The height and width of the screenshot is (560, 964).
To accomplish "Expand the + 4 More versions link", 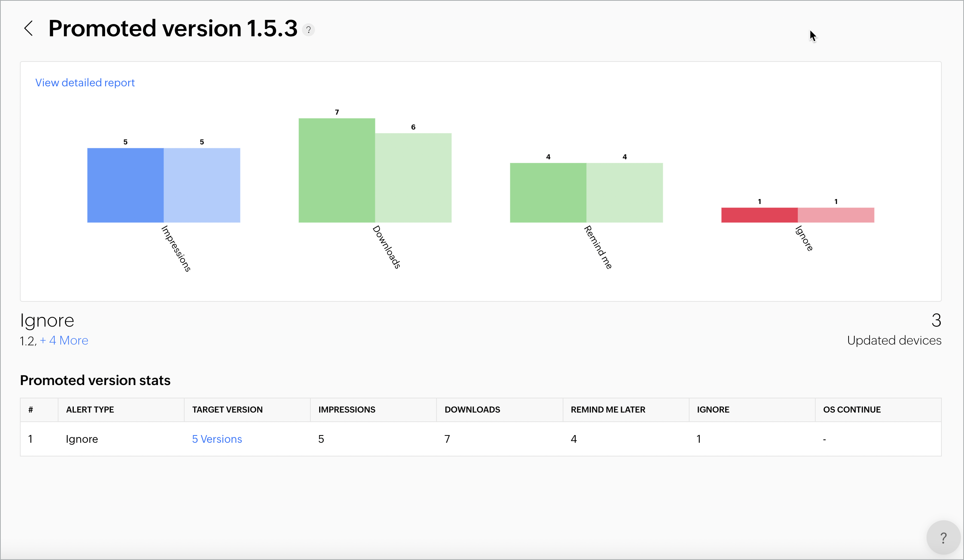I will click(x=64, y=340).
